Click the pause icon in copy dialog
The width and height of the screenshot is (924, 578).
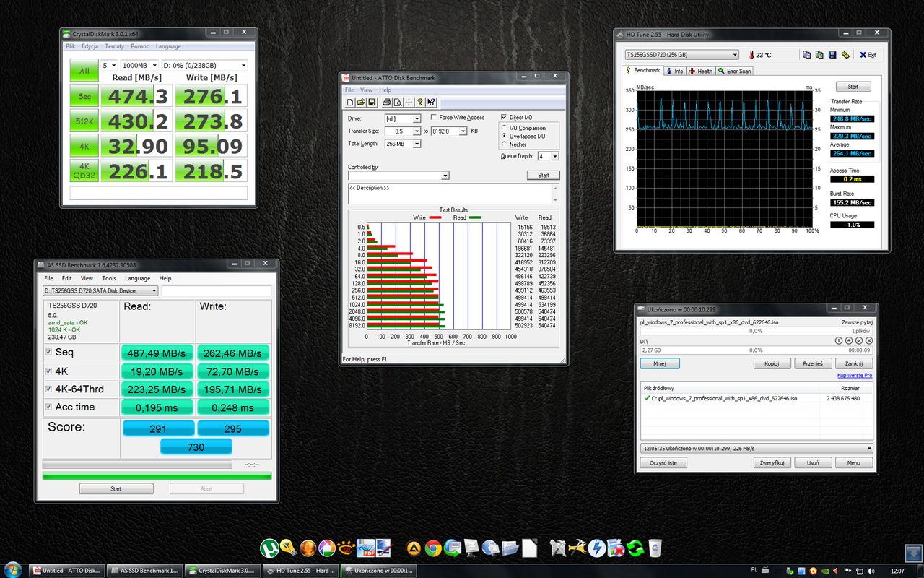[839, 340]
